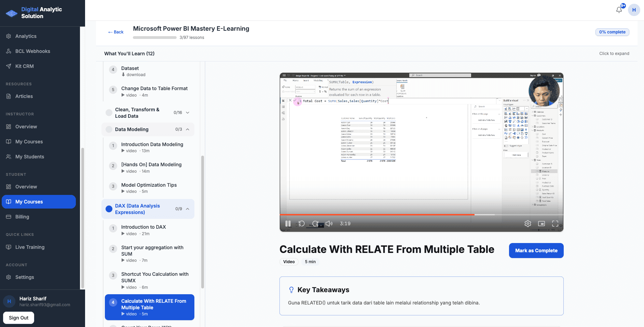Screen dimensions: 644x327
Task: Click Mark as Complete button
Action: 536,251
